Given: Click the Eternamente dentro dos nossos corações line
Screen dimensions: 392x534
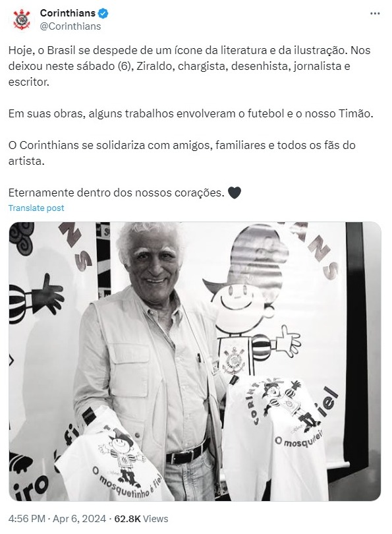Looking at the screenshot, I should click(117, 193).
